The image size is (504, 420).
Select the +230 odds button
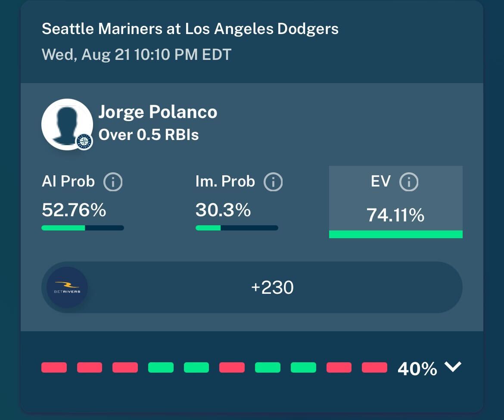tap(252, 287)
